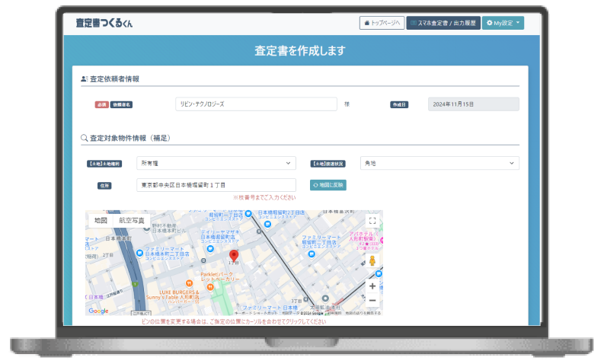Click the 査定書つくるくん logo
This screenshot has width=604, height=364.
[x=104, y=23]
